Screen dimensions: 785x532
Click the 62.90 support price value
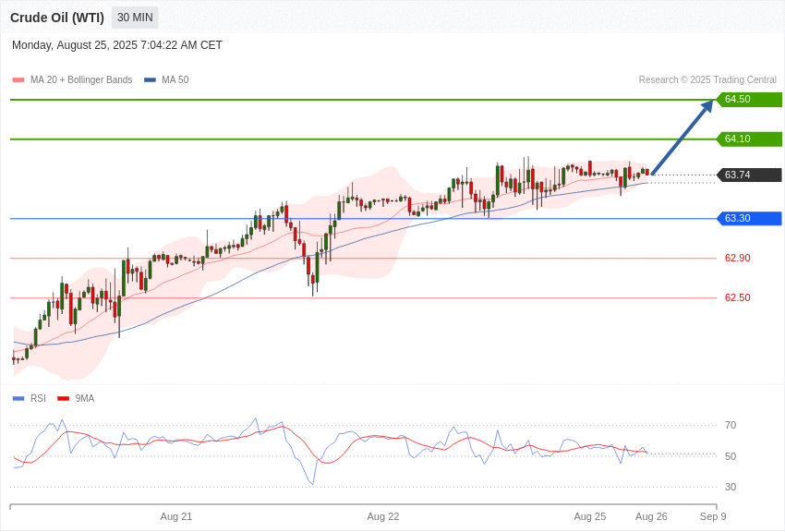pos(738,259)
